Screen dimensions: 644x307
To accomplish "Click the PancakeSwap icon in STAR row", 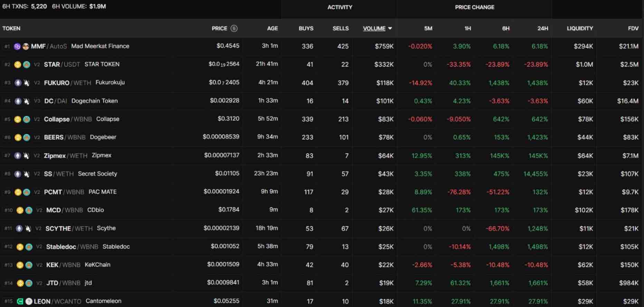I will (x=27, y=65).
